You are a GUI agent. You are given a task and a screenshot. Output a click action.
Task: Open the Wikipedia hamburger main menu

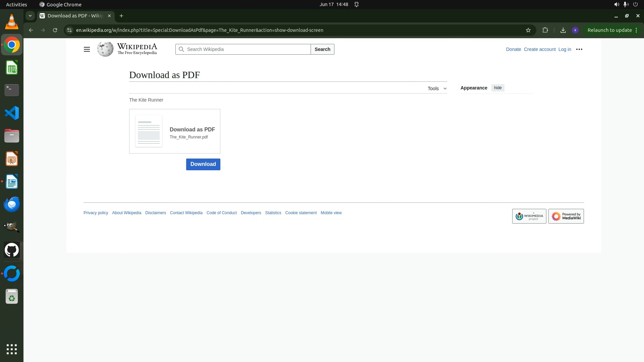coord(87,49)
